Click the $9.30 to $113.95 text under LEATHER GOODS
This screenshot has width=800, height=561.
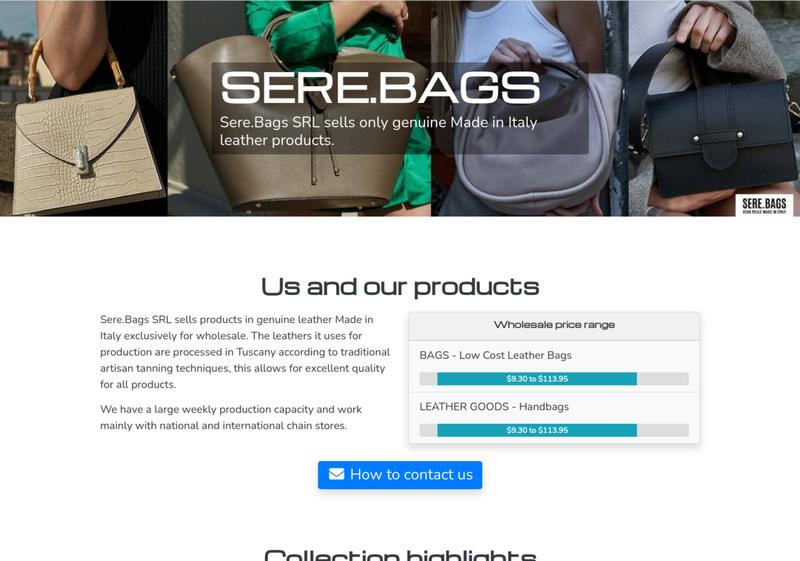[x=537, y=430]
